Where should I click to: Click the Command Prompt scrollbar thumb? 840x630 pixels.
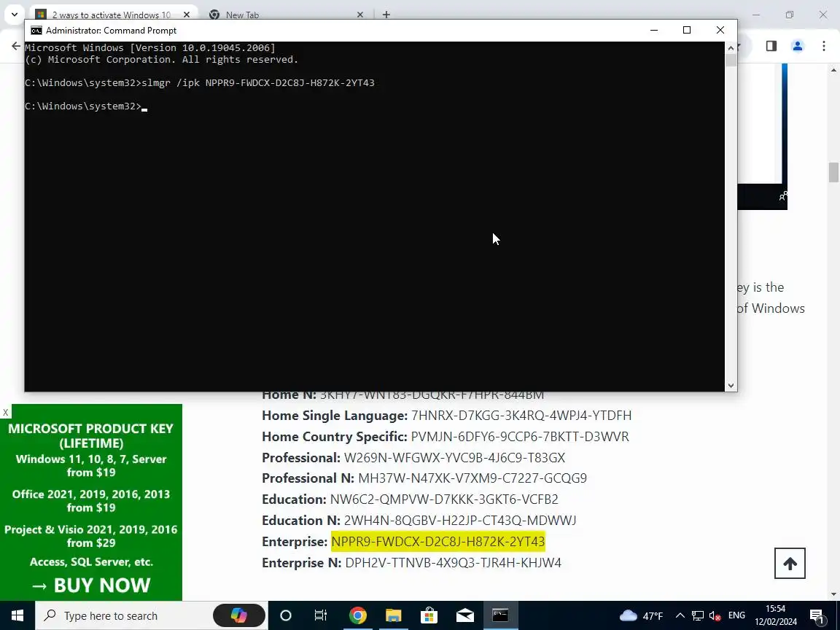coord(731,60)
